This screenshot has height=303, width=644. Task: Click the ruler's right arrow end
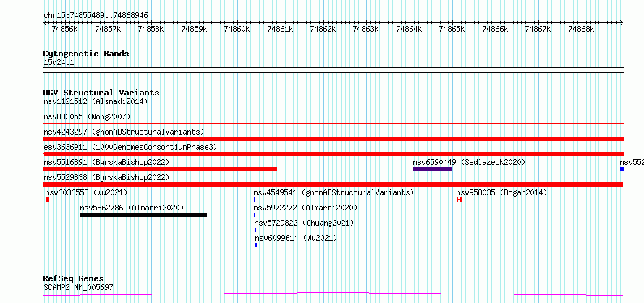click(x=622, y=23)
